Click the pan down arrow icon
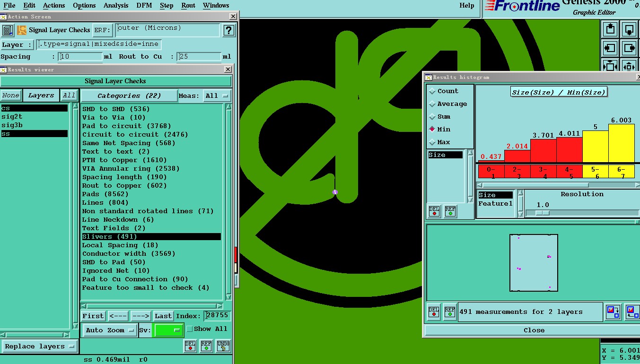 tap(630, 29)
